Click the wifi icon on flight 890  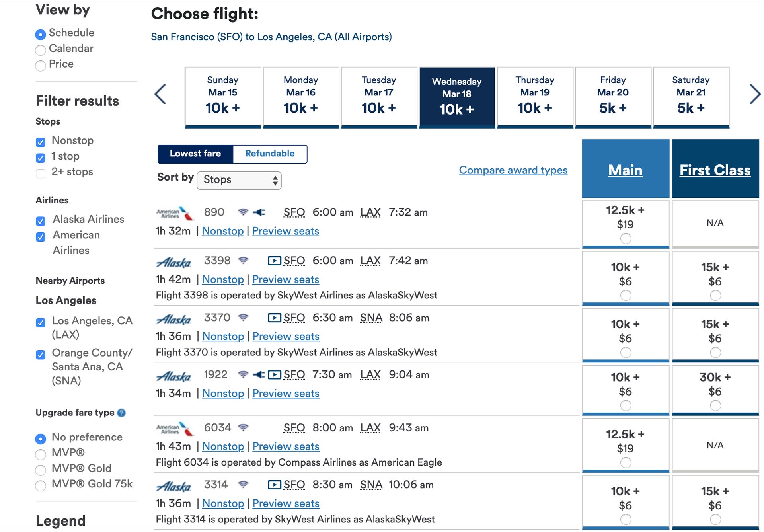[244, 212]
